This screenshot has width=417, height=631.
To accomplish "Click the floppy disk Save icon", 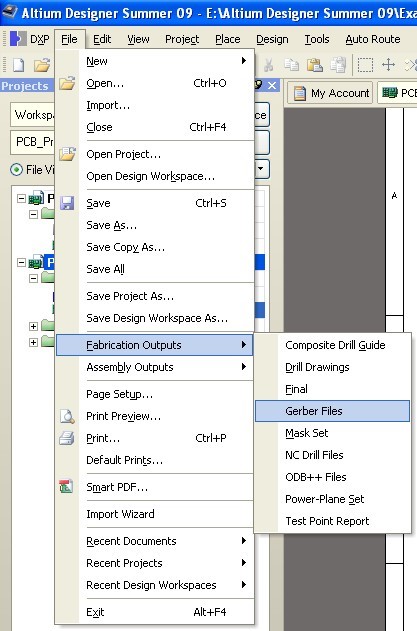I will [x=67, y=203].
